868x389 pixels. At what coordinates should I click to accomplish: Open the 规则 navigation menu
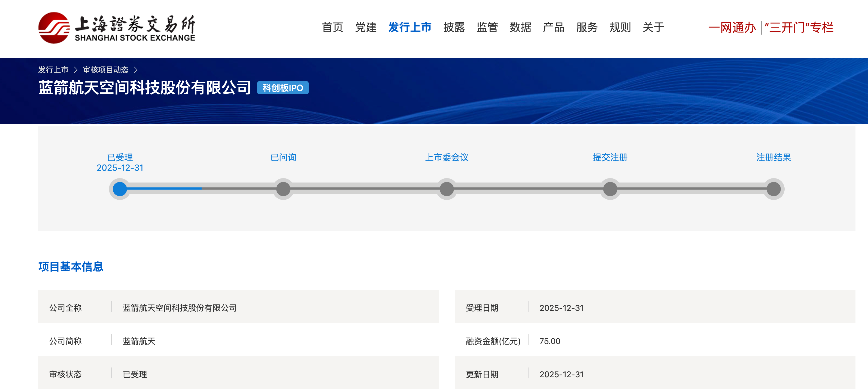(620, 27)
